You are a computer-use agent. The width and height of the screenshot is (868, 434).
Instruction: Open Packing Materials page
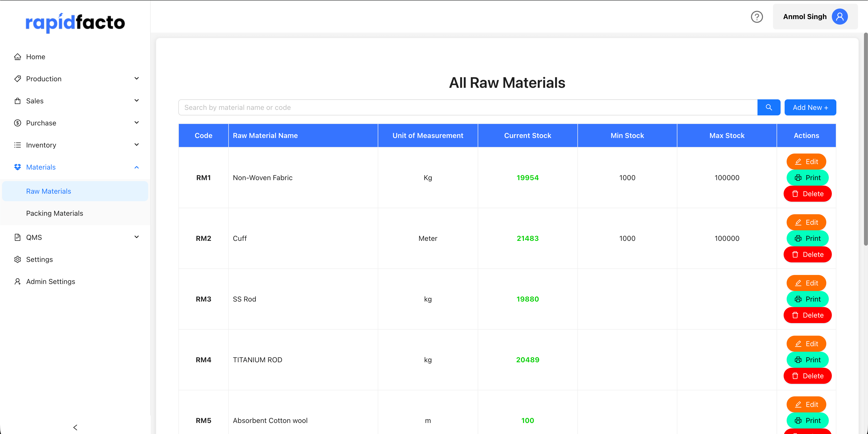point(55,213)
